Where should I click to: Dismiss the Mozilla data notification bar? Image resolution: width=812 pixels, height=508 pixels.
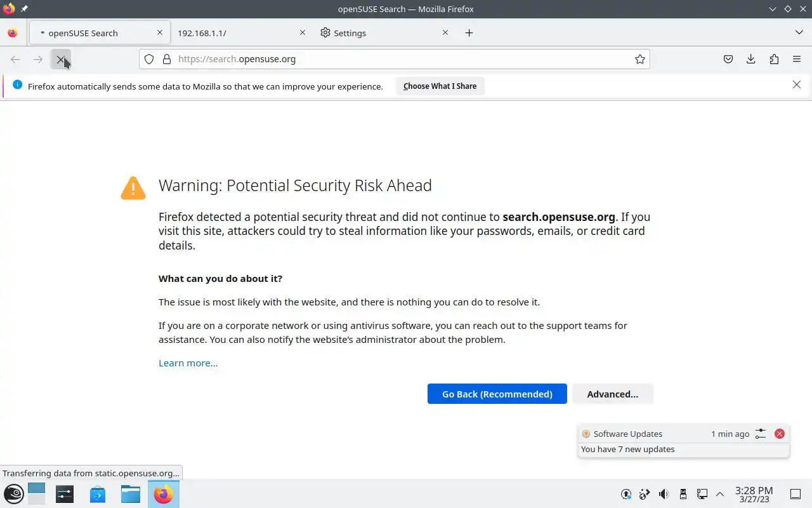pyautogui.click(x=797, y=84)
